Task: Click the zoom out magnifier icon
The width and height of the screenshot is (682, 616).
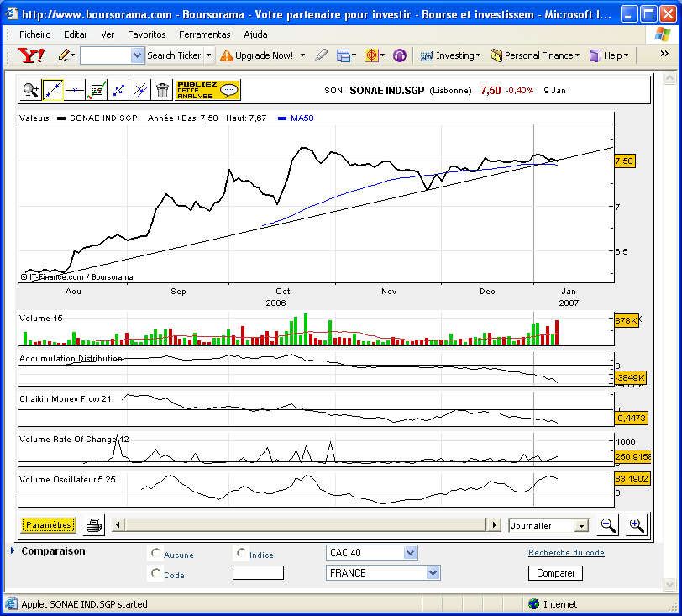Action: (x=607, y=525)
